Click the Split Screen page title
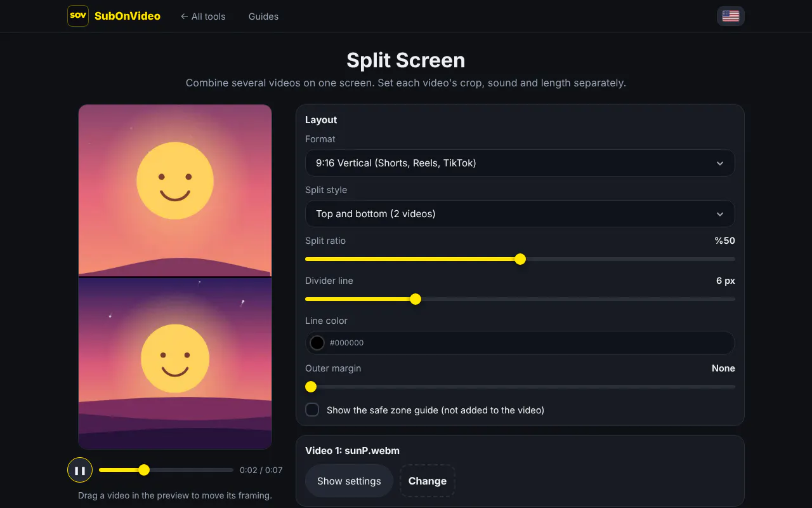This screenshot has height=508, width=812. 406,60
